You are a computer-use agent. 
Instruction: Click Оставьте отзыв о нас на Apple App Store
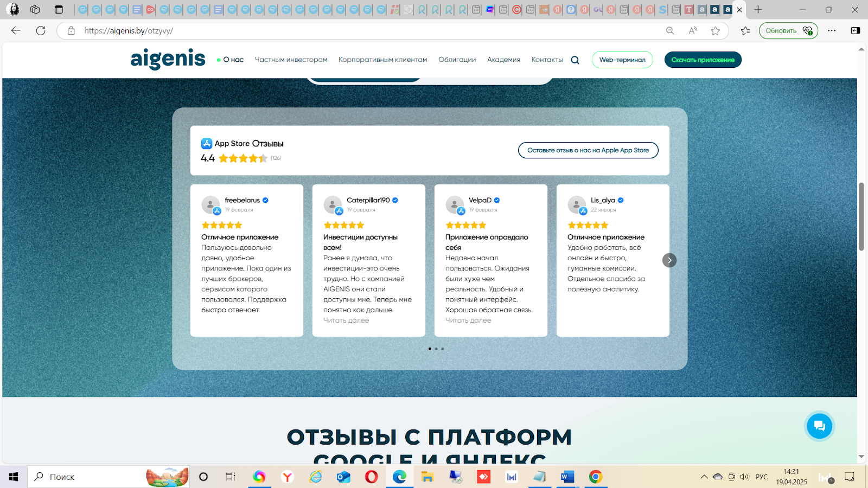click(x=588, y=150)
